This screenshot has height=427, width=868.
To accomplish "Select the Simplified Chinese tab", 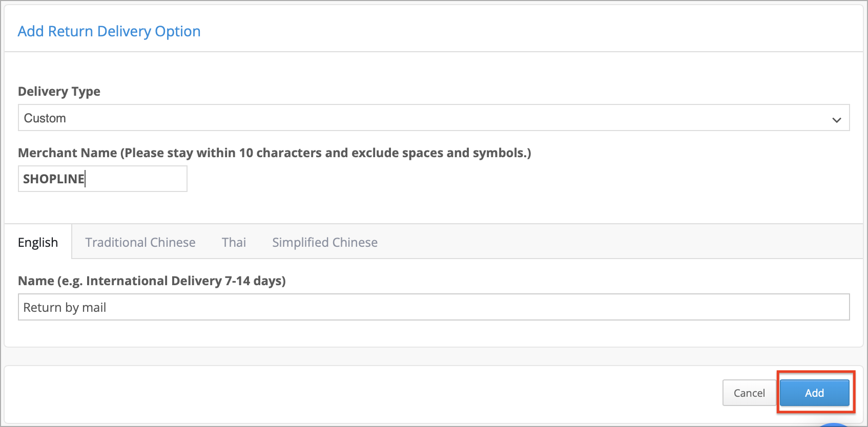I will click(324, 242).
